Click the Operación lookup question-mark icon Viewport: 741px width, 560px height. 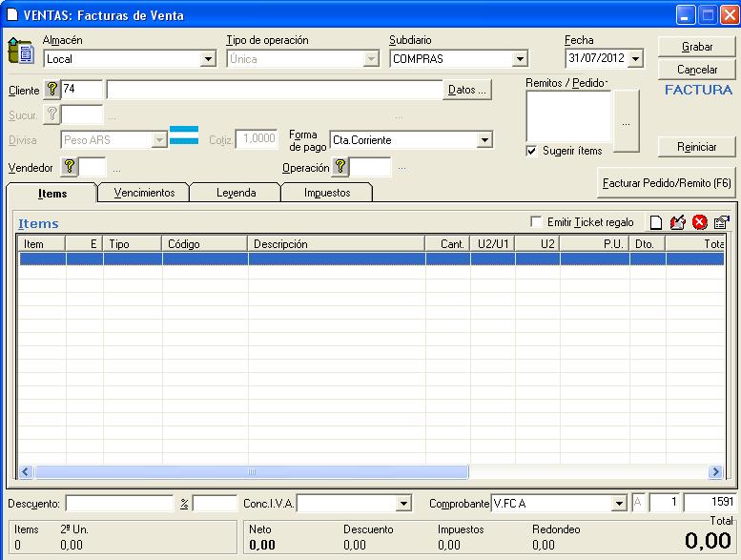[x=340, y=167]
